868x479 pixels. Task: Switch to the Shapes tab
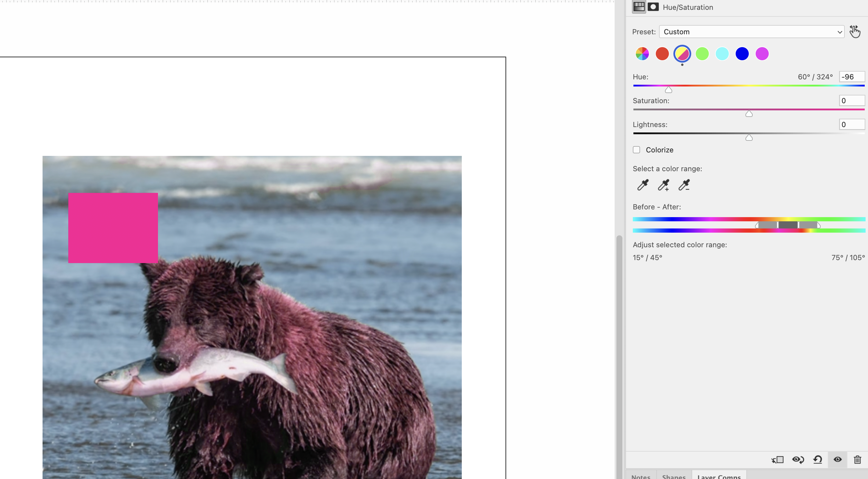click(x=674, y=476)
